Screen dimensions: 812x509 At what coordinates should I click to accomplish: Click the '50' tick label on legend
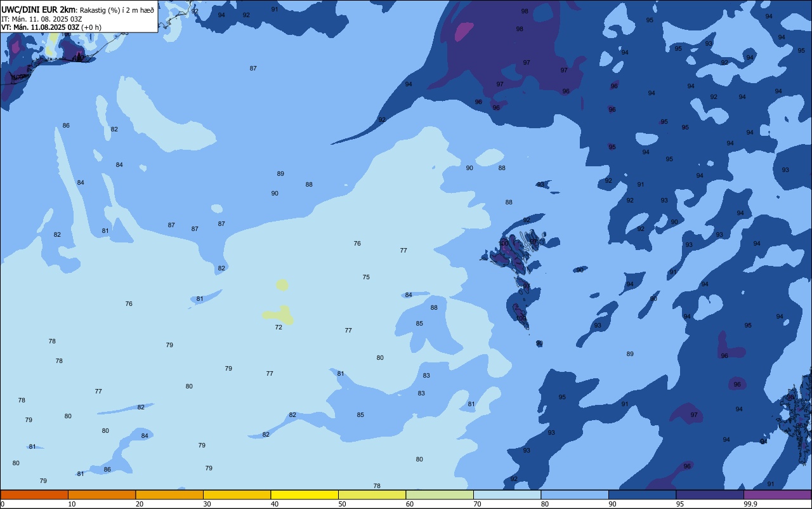[342, 504]
